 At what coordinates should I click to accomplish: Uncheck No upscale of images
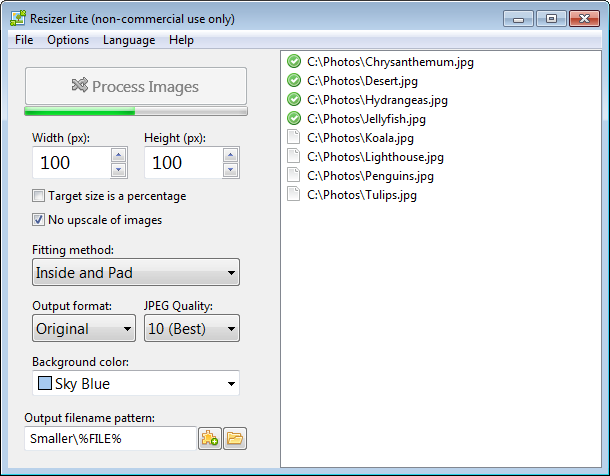(x=39, y=220)
